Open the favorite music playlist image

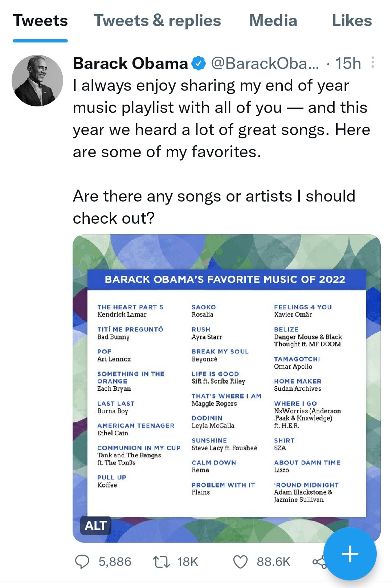coord(226,388)
